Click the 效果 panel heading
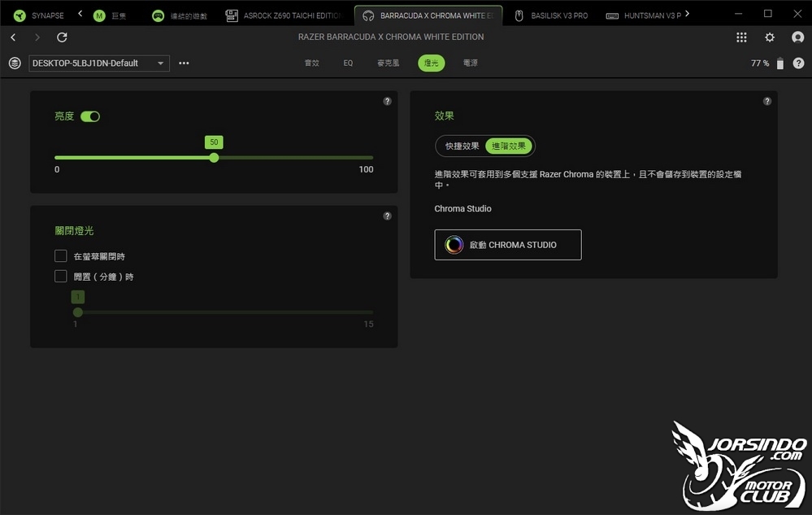 tap(444, 116)
